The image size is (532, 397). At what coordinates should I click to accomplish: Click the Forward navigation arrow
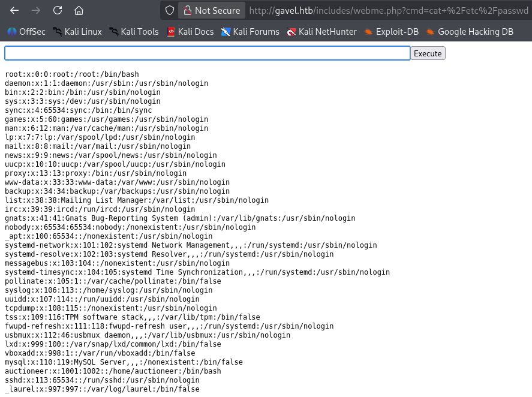(x=36, y=11)
